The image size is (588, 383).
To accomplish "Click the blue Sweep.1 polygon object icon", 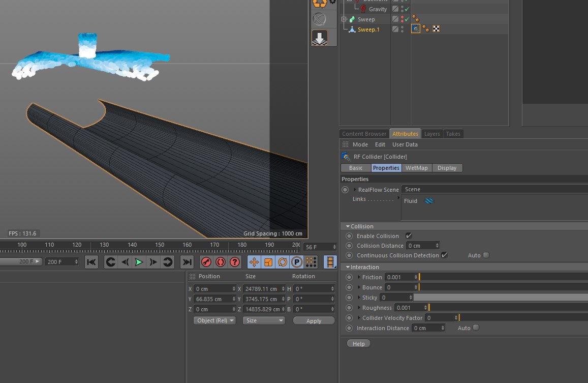I will (352, 30).
